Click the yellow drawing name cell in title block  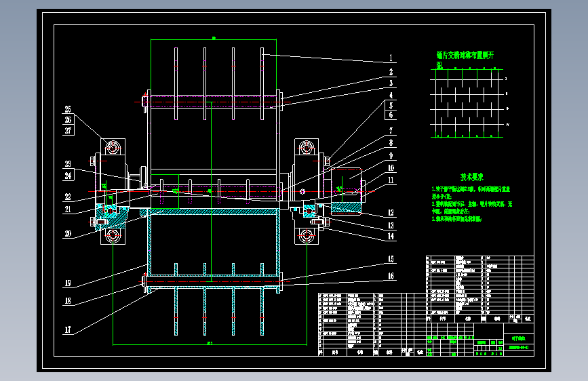point(519,338)
